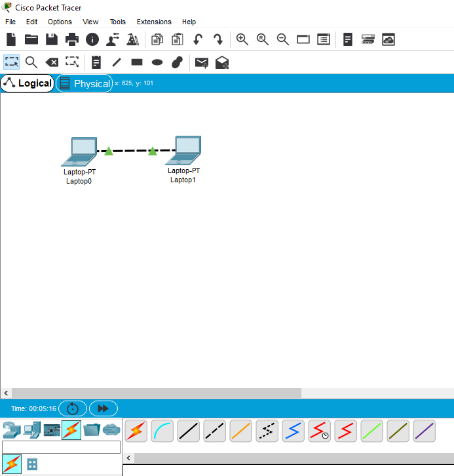Choose purple USB cable
The height and width of the screenshot is (476, 454).
[x=425, y=431]
